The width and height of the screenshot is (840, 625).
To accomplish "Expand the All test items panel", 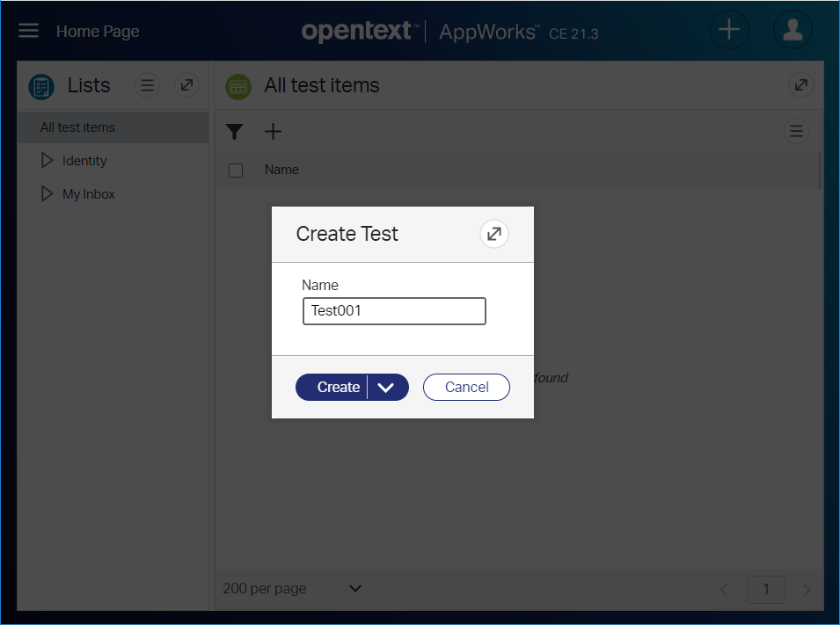I will tap(800, 85).
